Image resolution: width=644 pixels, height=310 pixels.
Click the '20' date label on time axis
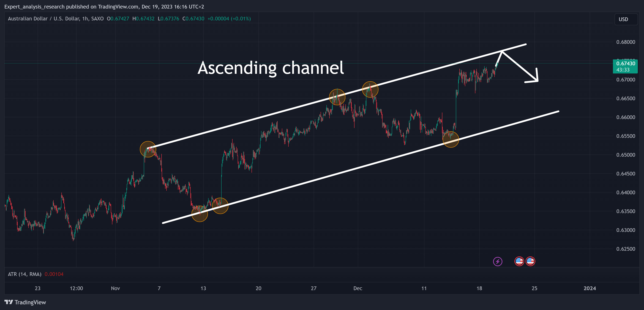(x=258, y=288)
